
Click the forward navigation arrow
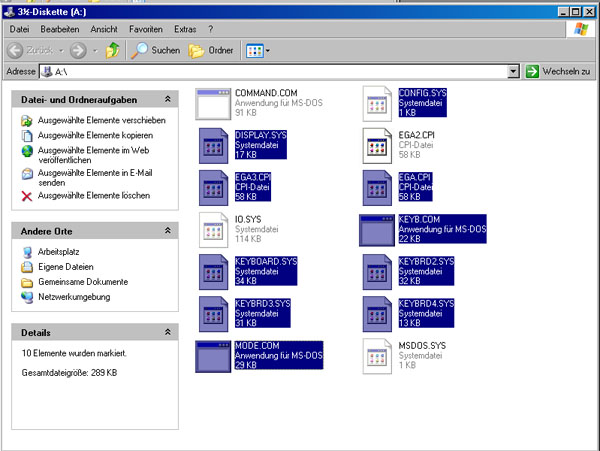point(78,50)
